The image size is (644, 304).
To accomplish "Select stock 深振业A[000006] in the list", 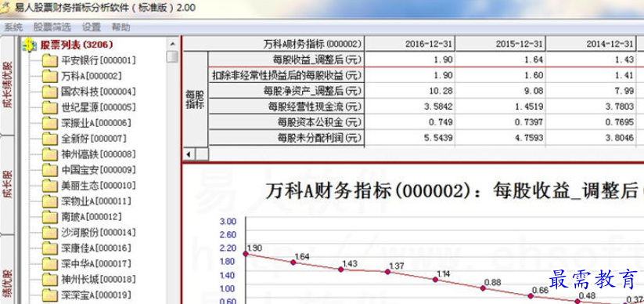I will [x=95, y=123].
